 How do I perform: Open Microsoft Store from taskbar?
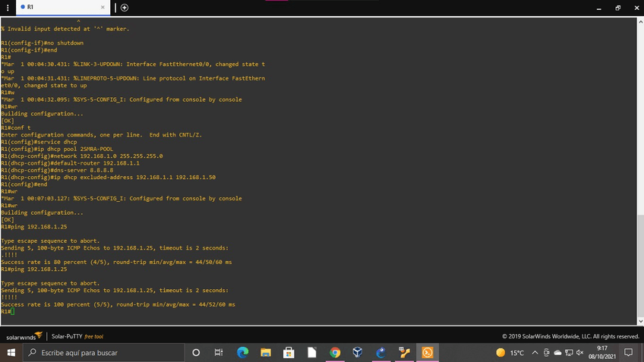(289, 353)
